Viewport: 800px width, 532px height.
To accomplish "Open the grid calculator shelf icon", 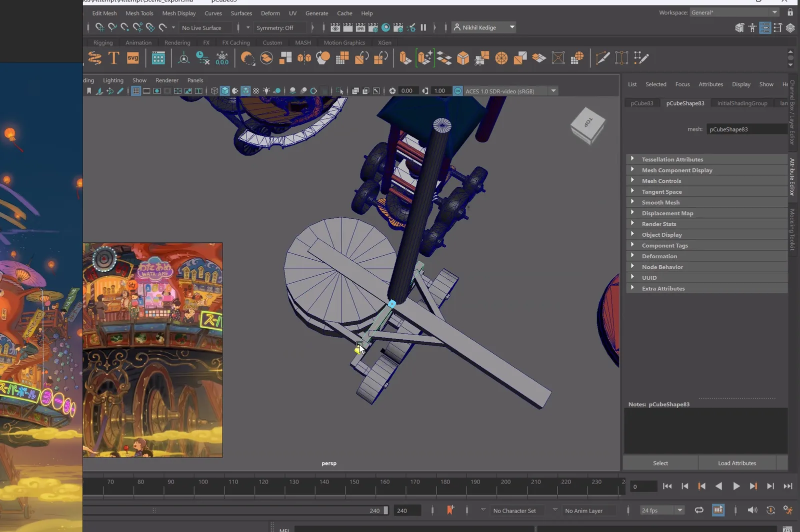I will click(x=158, y=58).
